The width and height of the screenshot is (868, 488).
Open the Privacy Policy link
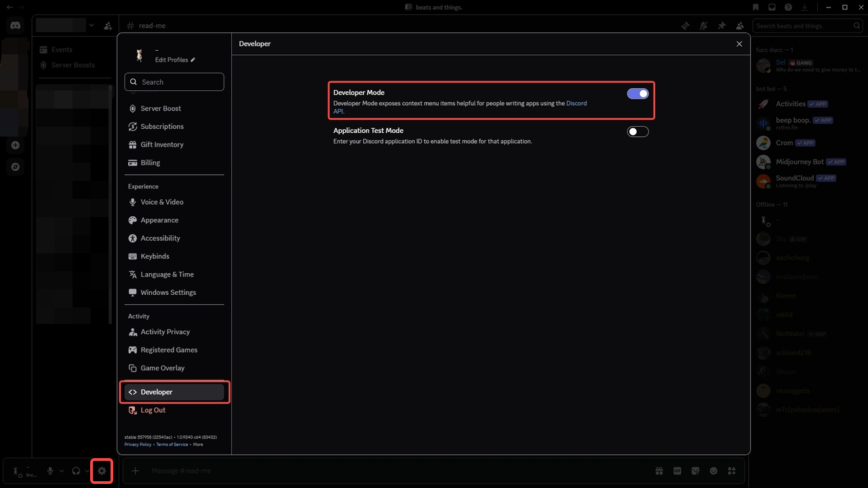(138, 445)
